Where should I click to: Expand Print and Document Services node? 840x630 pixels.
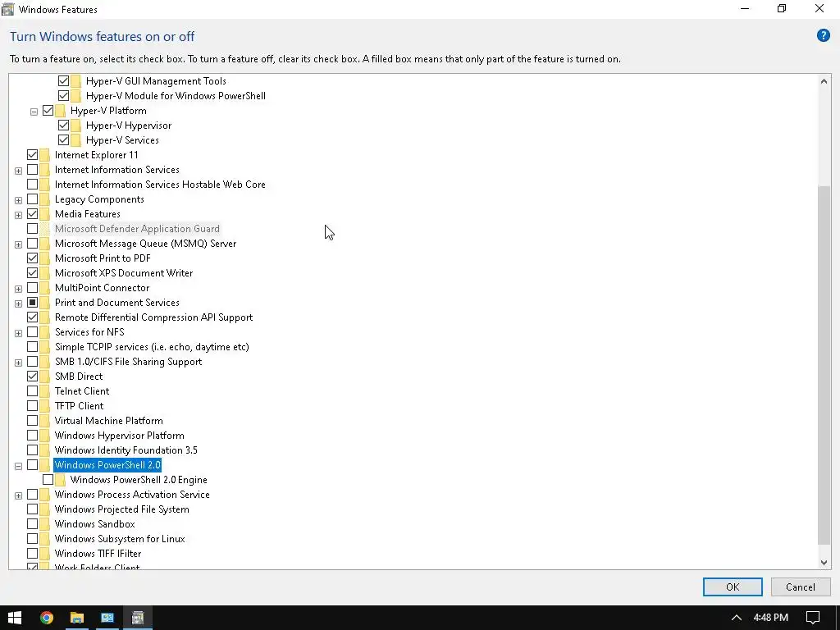pos(18,304)
